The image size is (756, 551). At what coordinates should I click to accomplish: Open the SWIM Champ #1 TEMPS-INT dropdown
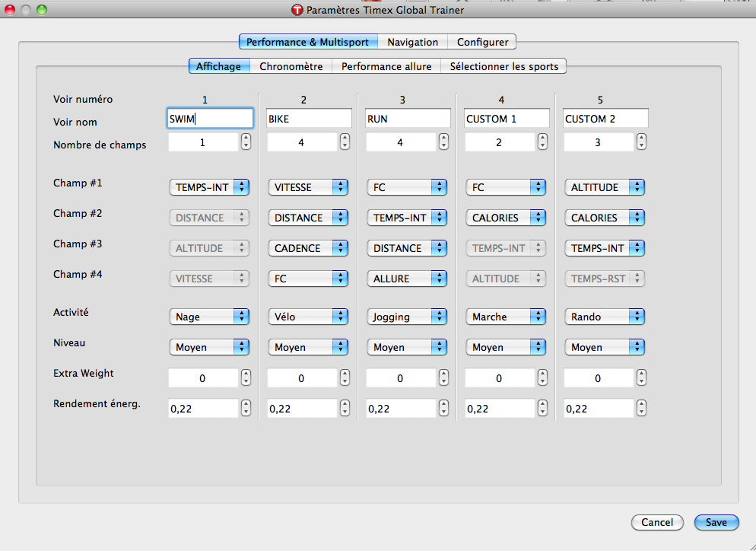209,187
